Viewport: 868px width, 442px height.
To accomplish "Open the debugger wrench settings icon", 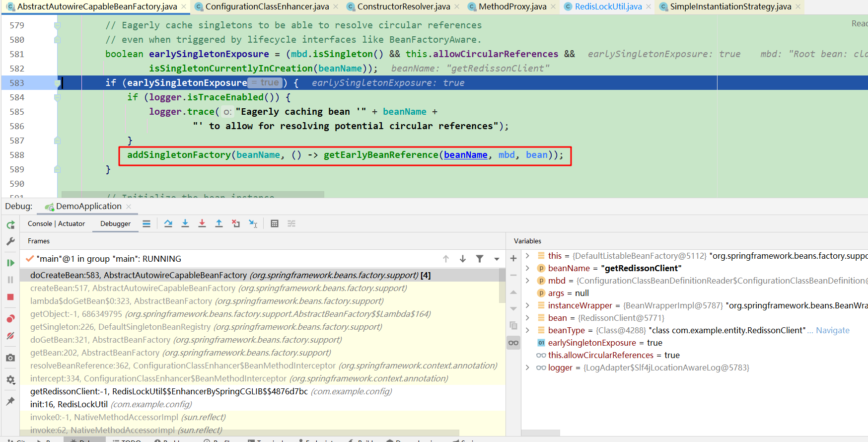I will [10, 241].
